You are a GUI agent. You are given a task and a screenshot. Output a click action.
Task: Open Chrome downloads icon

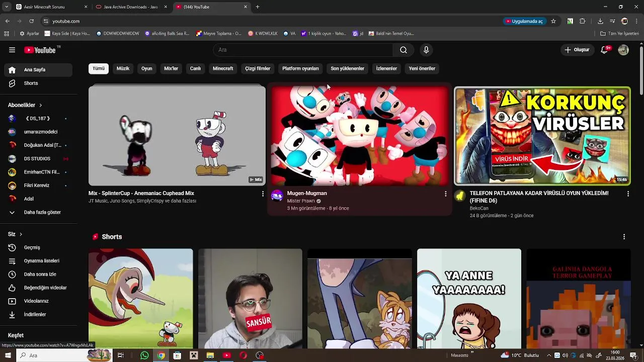point(600,21)
